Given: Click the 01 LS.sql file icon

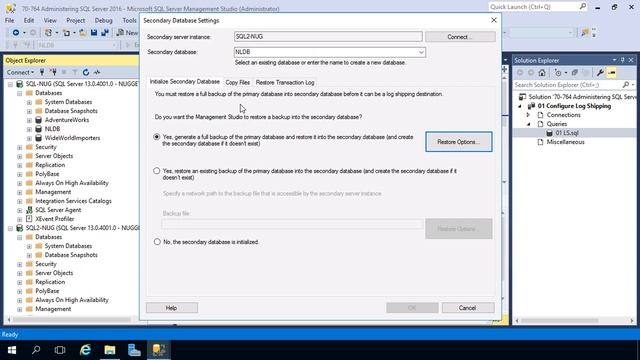Looking at the screenshot, I should [549, 133].
